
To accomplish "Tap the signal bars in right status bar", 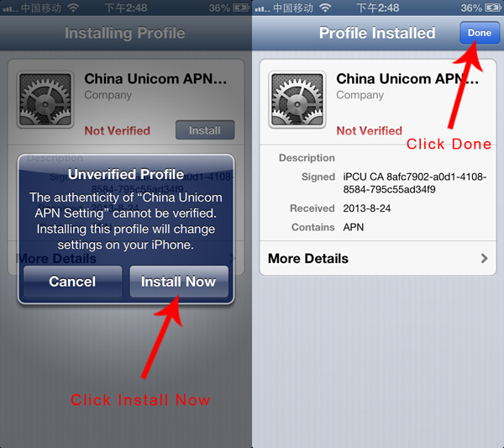I will point(262,8).
